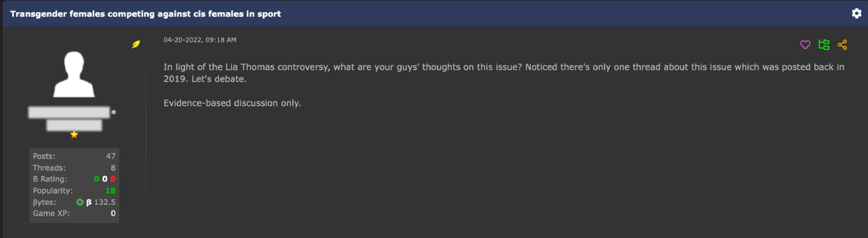
Task: Click the red negative B Rating number
Action: click(113, 179)
